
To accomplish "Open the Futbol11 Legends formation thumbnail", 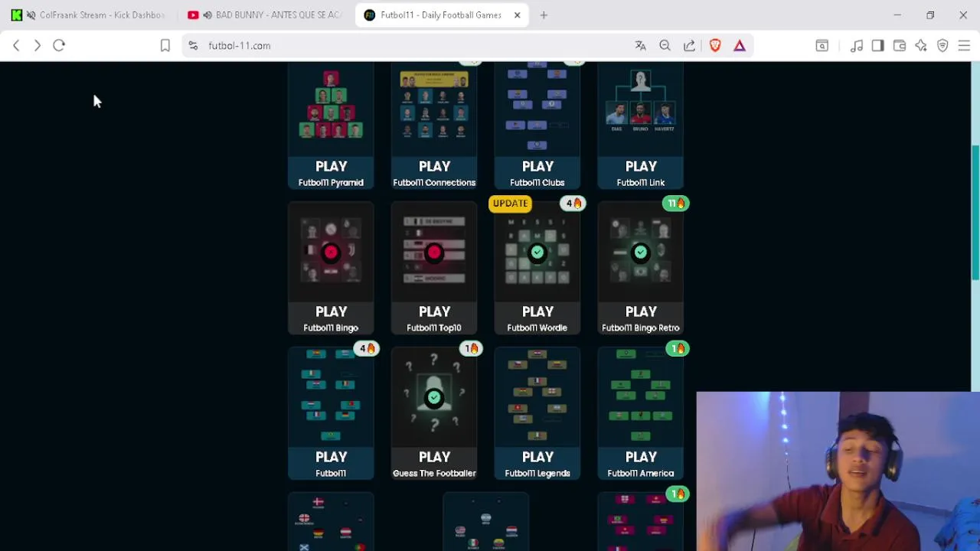I will (537, 396).
